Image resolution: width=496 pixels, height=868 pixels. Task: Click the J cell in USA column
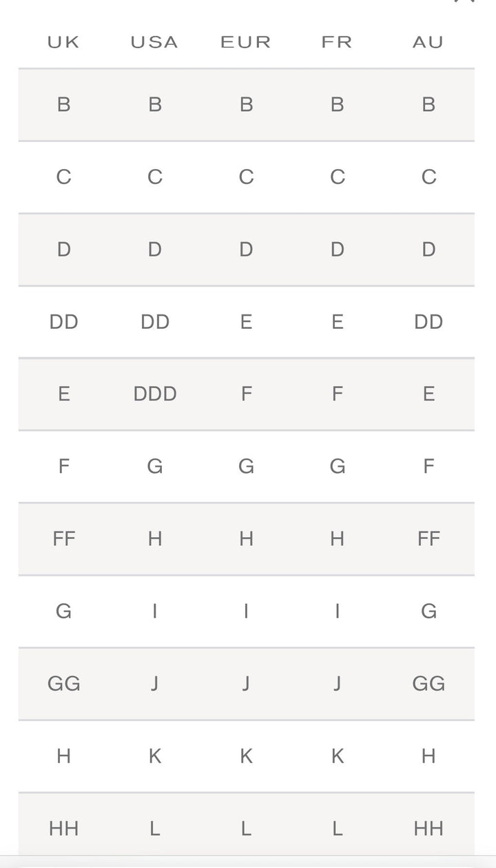[155, 684]
